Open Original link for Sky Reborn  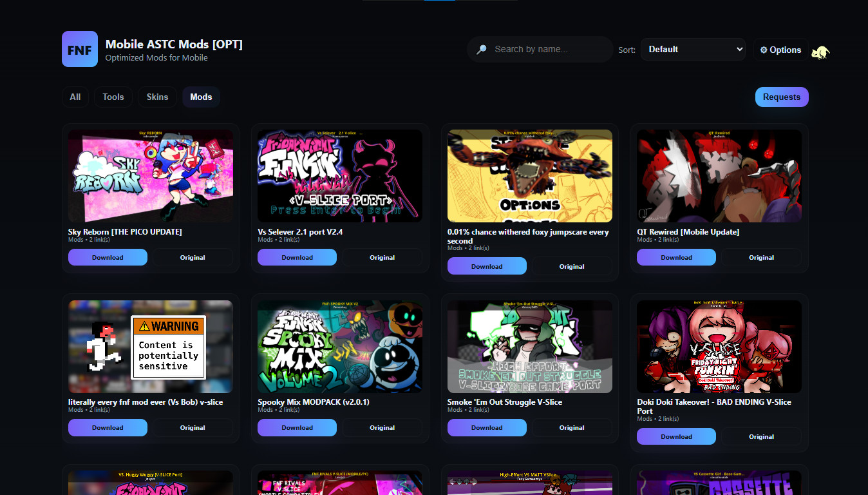coord(193,257)
